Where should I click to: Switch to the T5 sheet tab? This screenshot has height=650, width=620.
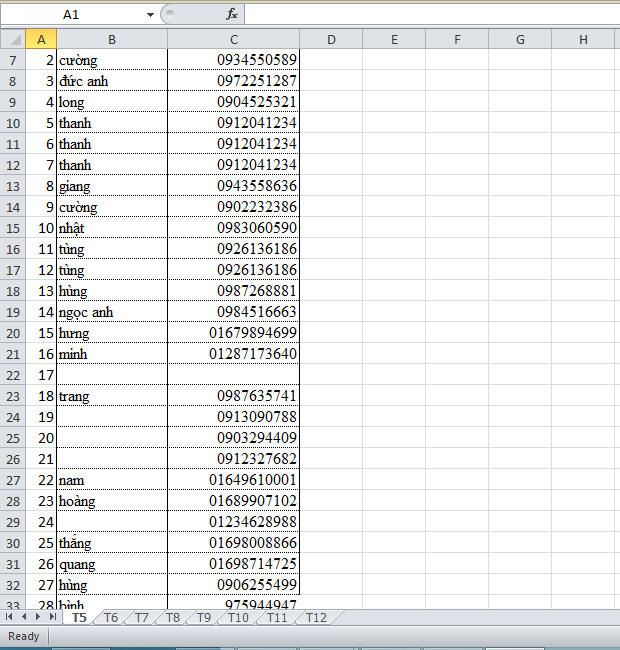pos(79,617)
